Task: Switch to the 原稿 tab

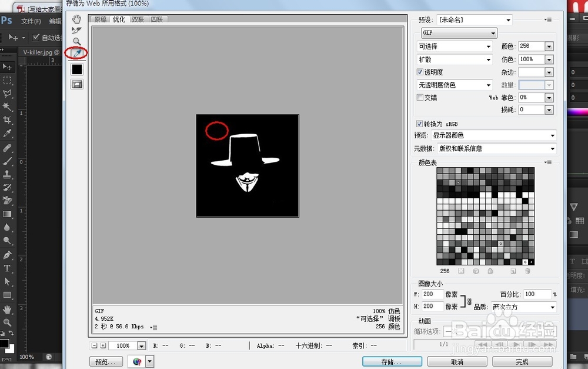Action: point(100,19)
